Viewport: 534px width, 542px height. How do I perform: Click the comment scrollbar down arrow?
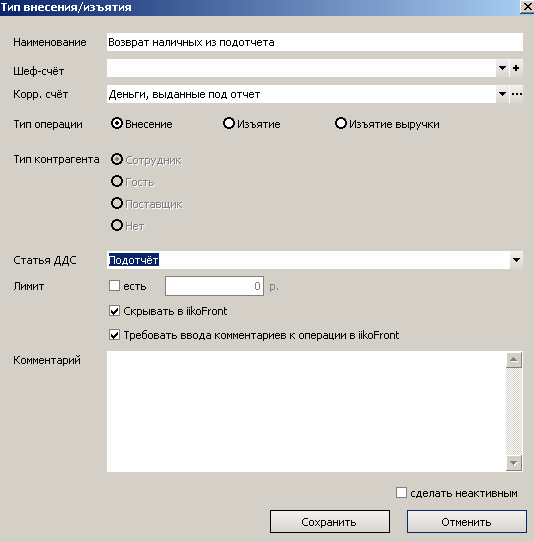pos(514,463)
